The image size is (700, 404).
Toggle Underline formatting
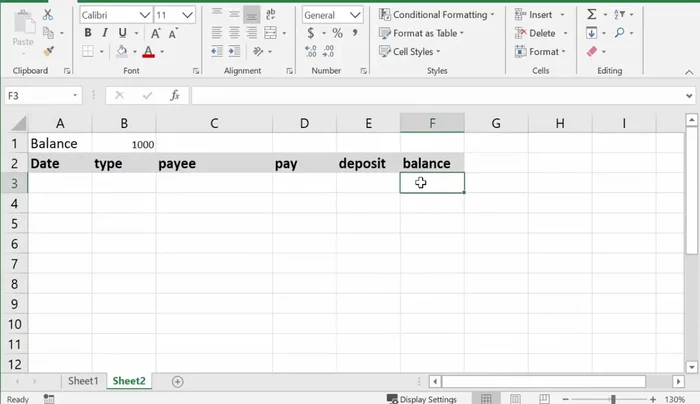[122, 33]
